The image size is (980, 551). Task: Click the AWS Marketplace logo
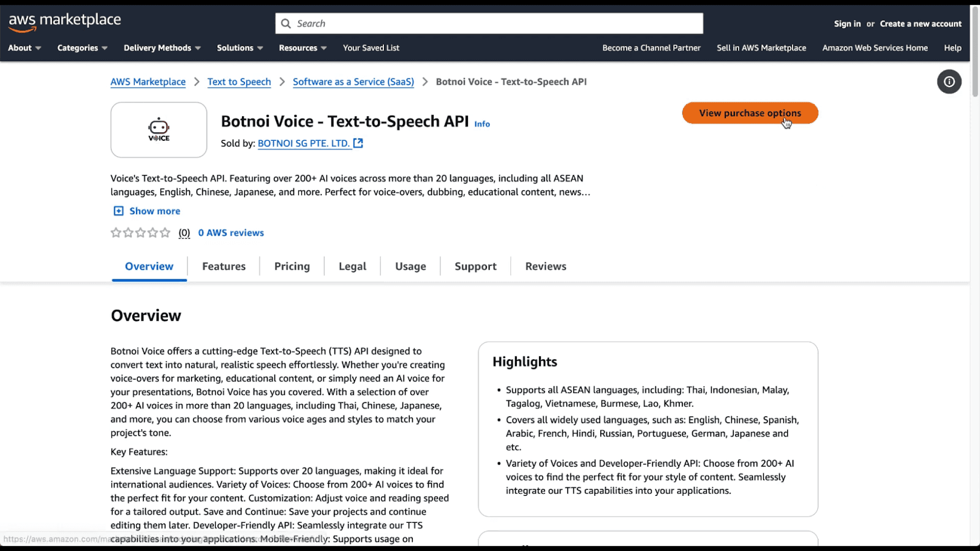click(x=64, y=22)
